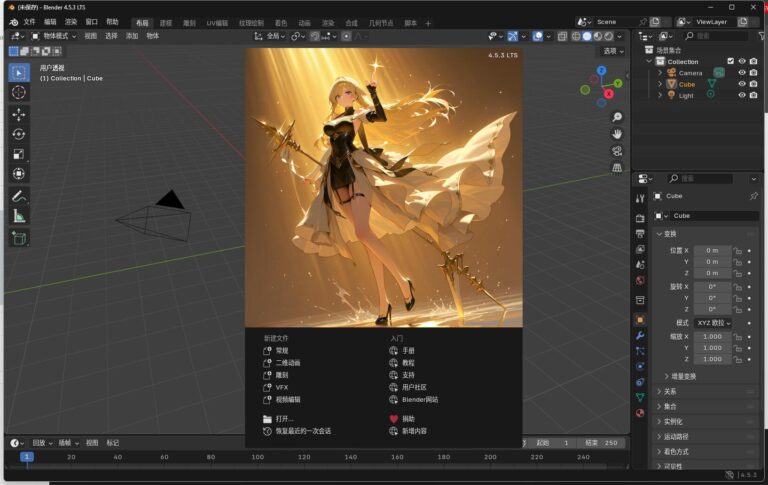Pick the Add Cube tool icon
Screen dimensions: 768x485
point(19,238)
